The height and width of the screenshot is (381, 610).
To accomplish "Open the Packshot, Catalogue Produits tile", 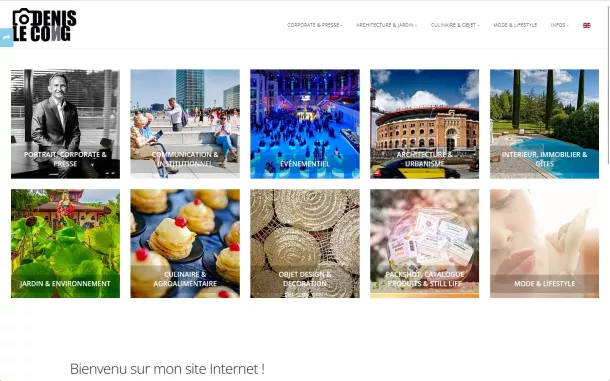I will [x=424, y=244].
